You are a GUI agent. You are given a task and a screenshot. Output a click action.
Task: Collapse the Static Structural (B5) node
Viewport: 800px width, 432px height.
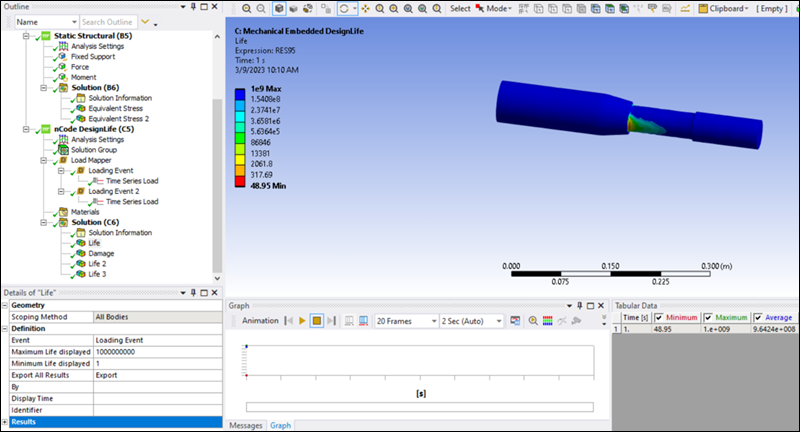pos(25,35)
